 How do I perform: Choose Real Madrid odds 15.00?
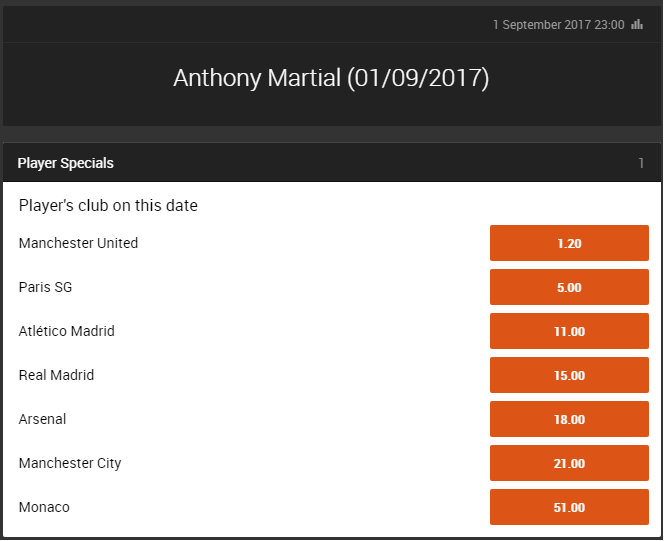pos(569,375)
